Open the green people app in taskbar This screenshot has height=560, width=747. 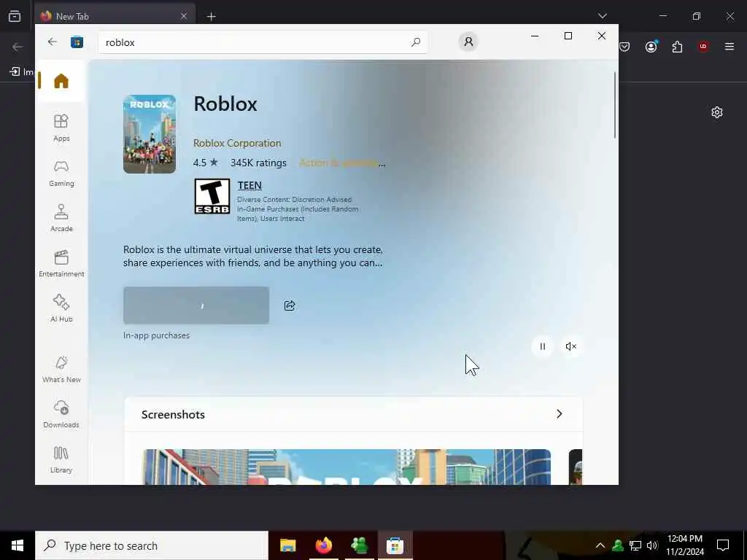[359, 545]
